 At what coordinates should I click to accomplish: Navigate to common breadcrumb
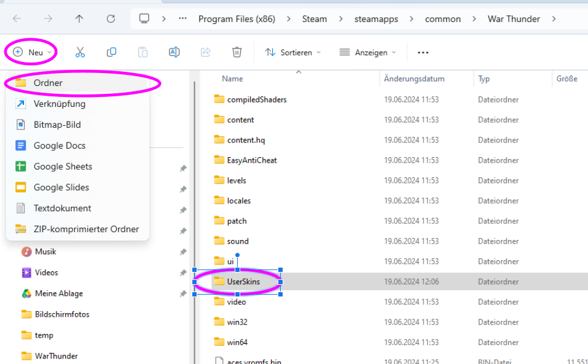point(442,19)
